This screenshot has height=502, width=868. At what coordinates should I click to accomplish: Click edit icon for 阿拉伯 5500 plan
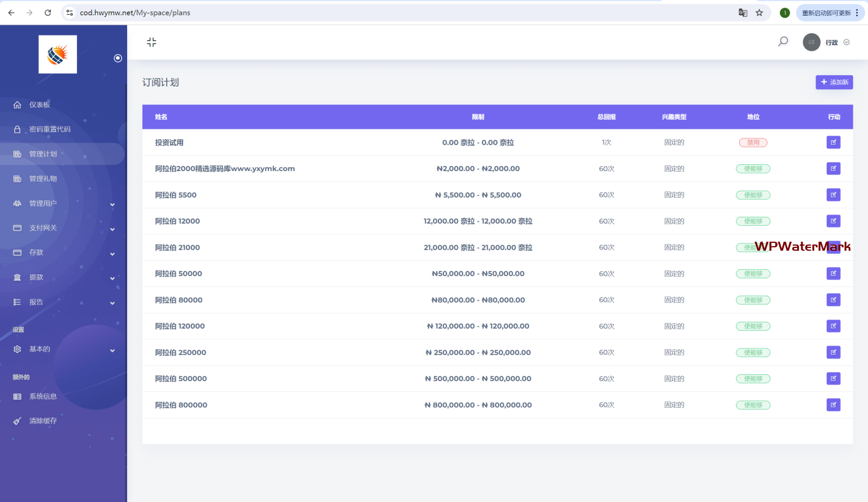coord(833,195)
